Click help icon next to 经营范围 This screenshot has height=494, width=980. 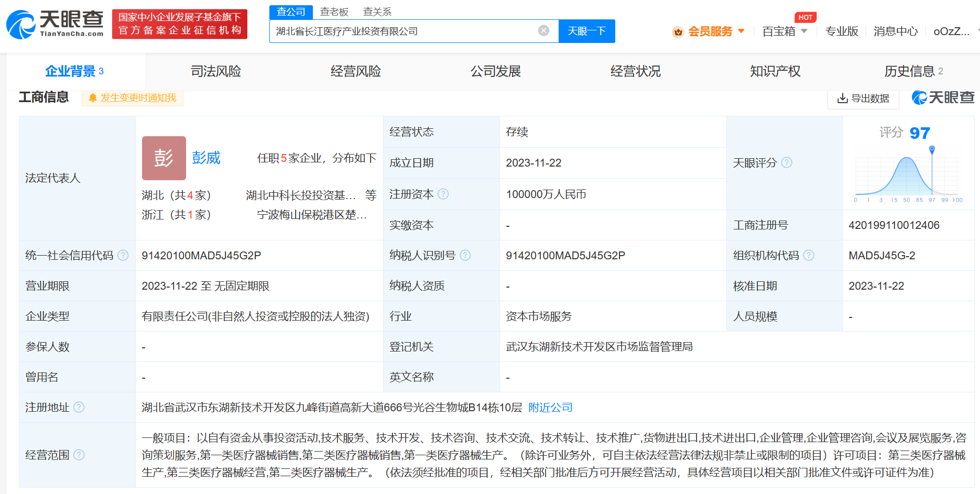(x=79, y=455)
